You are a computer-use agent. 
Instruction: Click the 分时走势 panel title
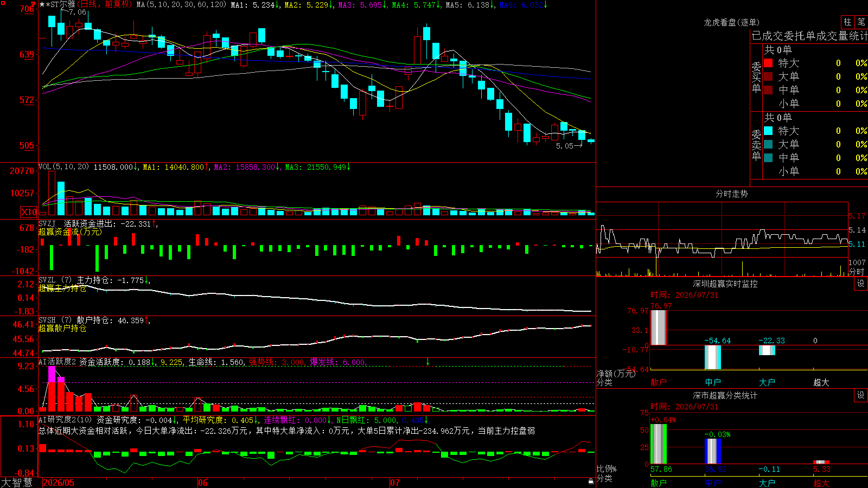click(732, 194)
